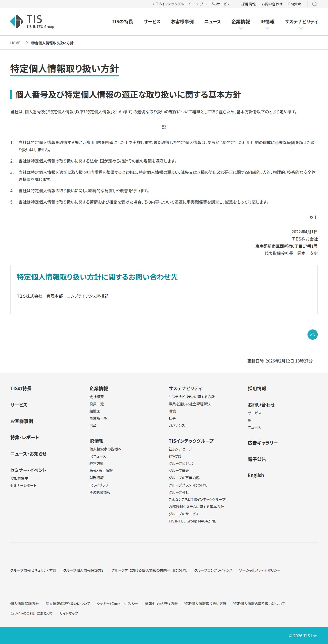Open the search magnifier icon

314,4
